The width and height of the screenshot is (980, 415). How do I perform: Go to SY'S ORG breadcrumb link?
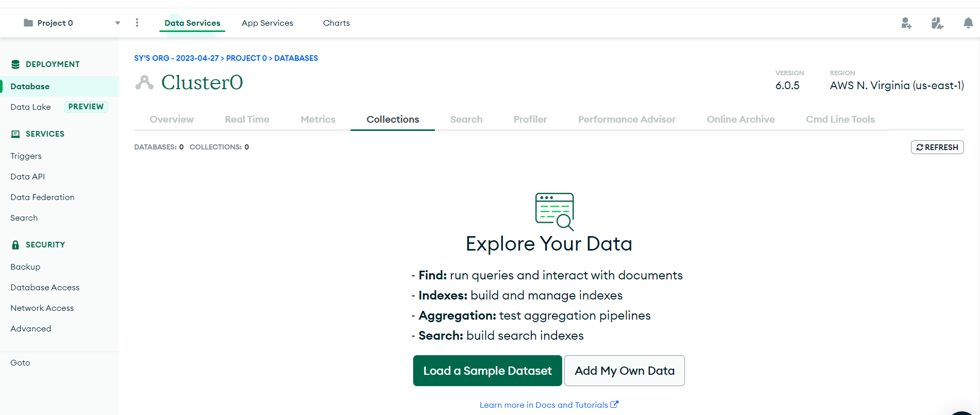coord(176,58)
